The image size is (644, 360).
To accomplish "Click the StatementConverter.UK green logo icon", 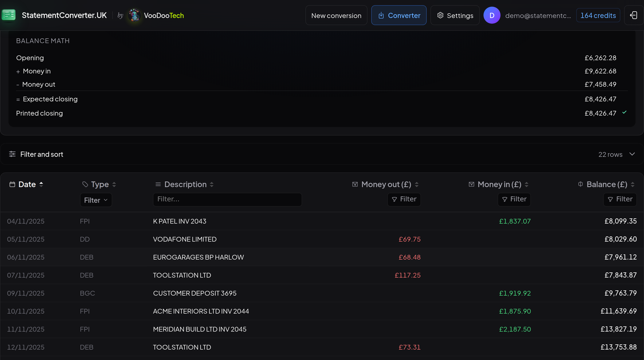I will point(8,15).
